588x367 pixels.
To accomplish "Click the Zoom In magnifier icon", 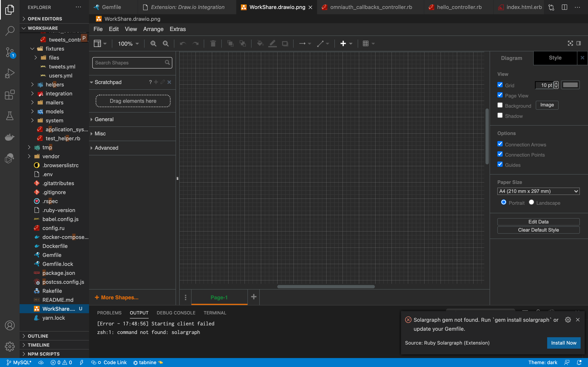I will [x=153, y=44].
